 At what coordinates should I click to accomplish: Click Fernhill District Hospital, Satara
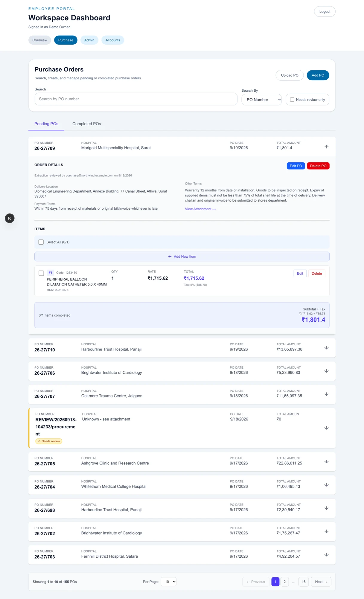[x=109, y=556]
